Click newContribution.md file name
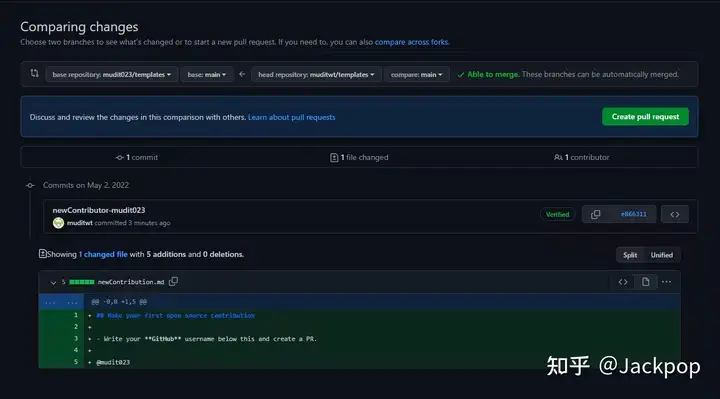Viewport: 720px width, 399px height. [x=131, y=282]
